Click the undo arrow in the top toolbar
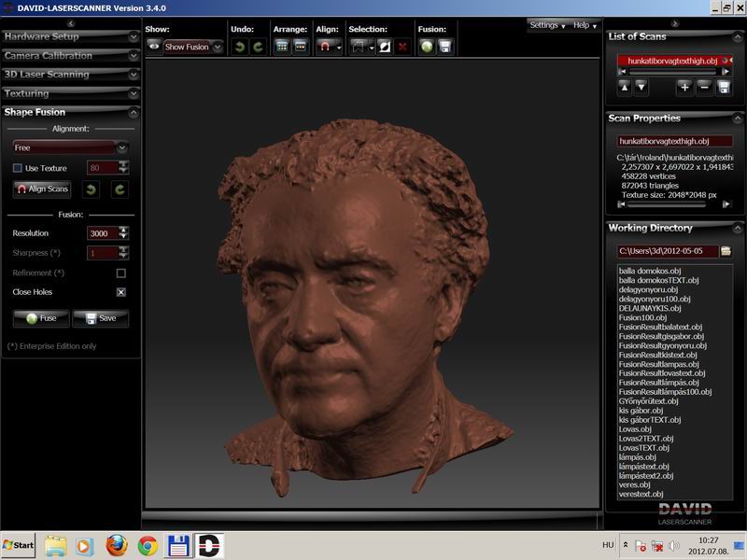 click(240, 46)
